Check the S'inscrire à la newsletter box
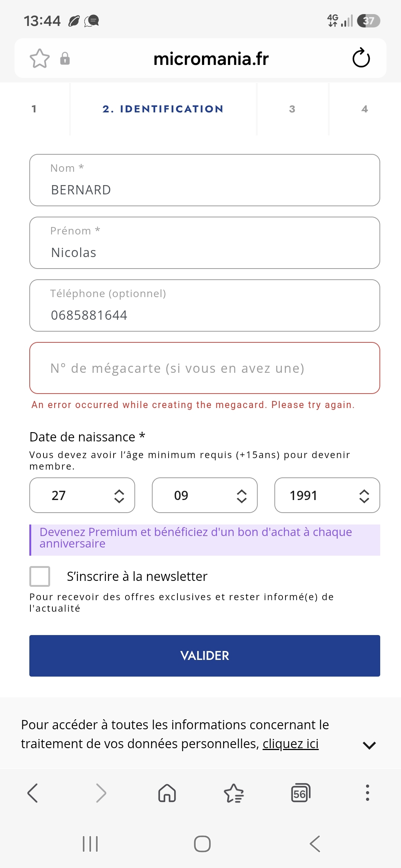Viewport: 401px width, 868px height. click(40, 576)
